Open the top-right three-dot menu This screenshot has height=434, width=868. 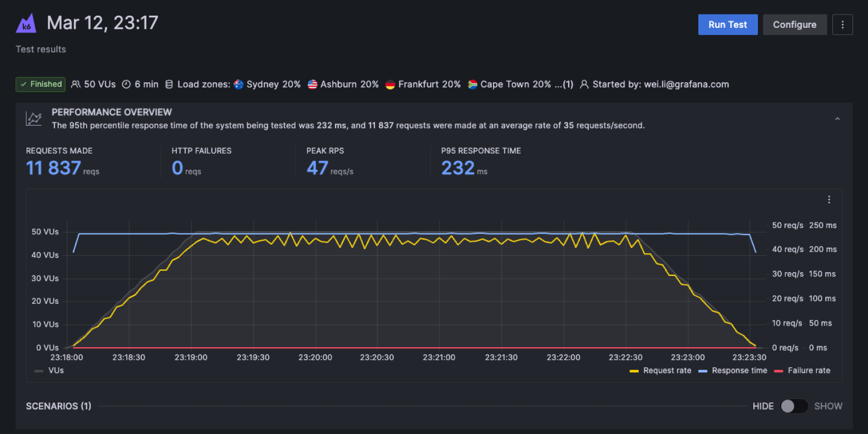[x=842, y=24]
